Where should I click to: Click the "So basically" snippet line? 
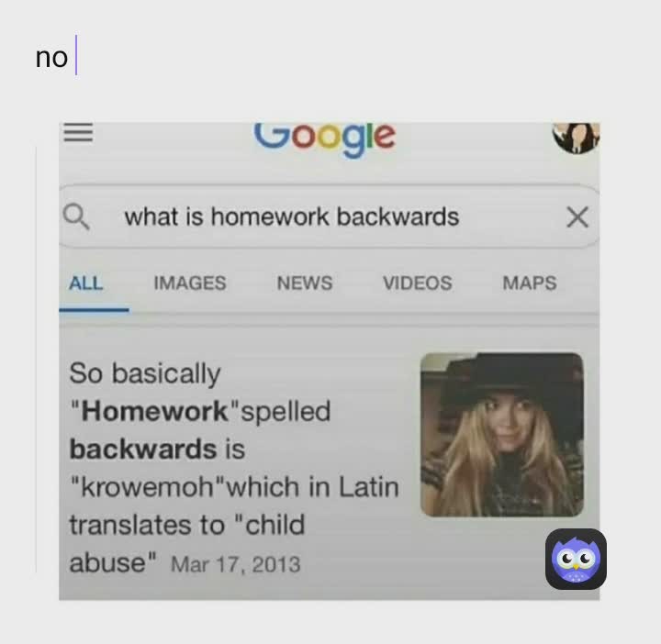pyautogui.click(x=145, y=373)
